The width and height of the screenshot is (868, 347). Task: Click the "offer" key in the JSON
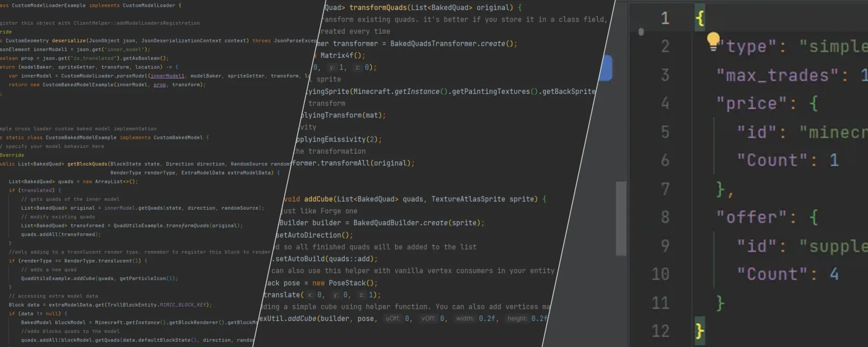[x=751, y=217]
